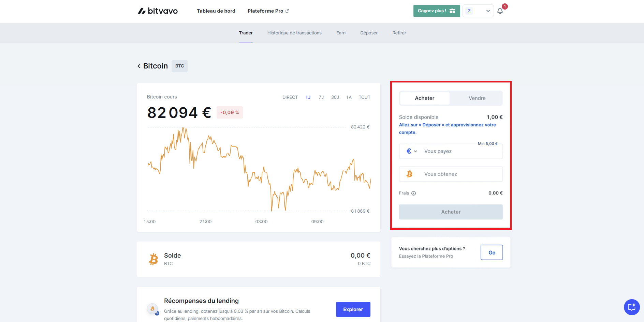The height and width of the screenshot is (322, 644).
Task: Select the 7J chart timeframe
Action: 321,97
